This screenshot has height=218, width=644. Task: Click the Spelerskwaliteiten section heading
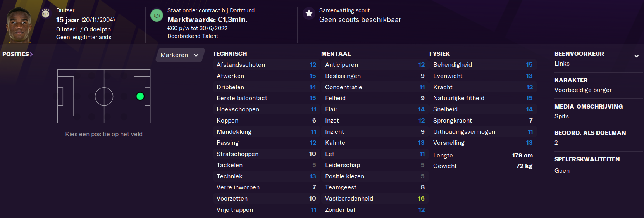coord(587,159)
